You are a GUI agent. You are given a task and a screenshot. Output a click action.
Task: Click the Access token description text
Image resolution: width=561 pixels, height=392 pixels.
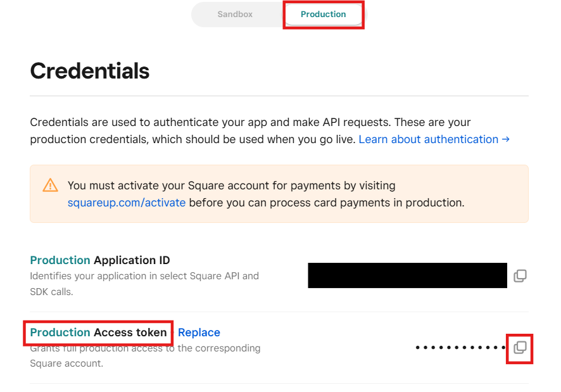(145, 356)
